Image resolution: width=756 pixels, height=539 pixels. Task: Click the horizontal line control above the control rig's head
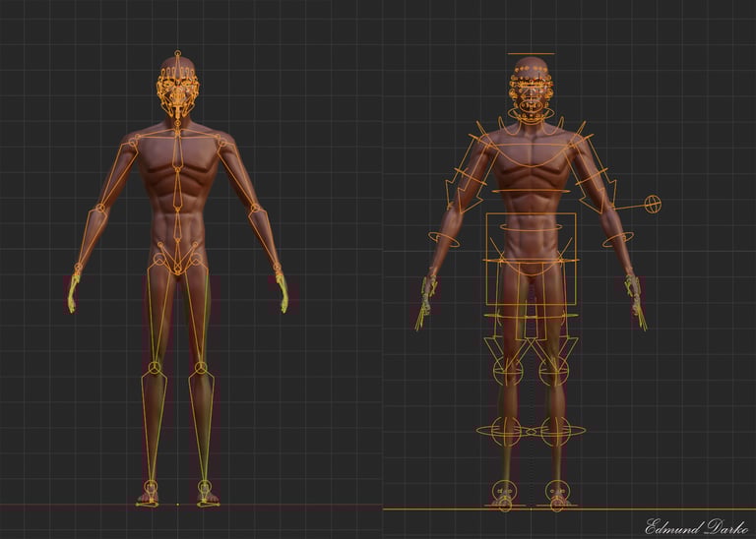pos(531,53)
